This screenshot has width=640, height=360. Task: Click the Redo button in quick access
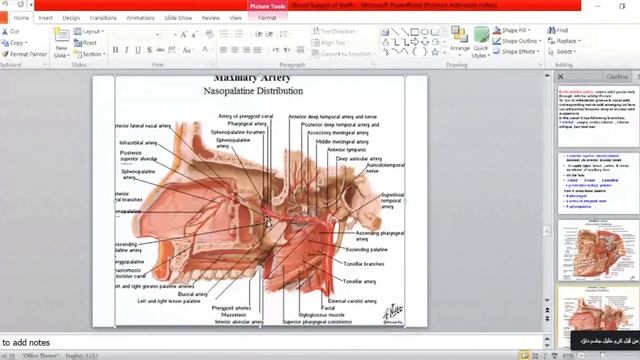(x=20, y=4)
